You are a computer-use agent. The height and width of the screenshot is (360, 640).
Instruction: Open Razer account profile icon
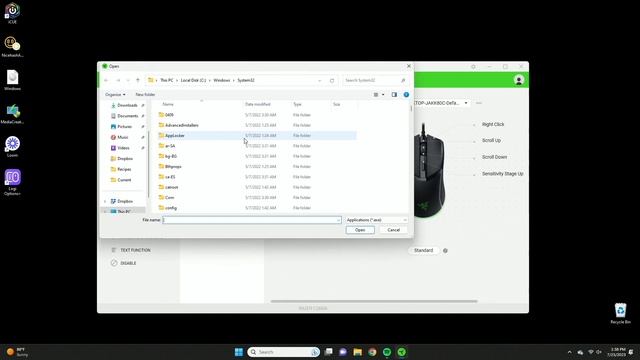click(519, 80)
